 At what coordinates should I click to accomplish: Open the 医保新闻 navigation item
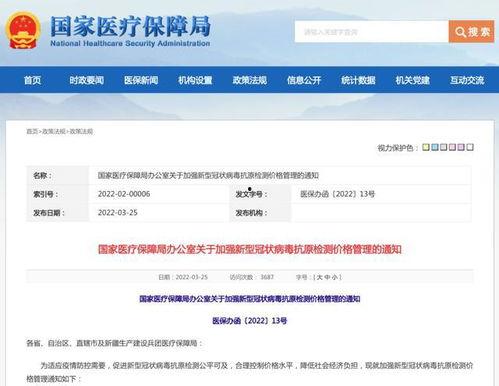tap(141, 80)
